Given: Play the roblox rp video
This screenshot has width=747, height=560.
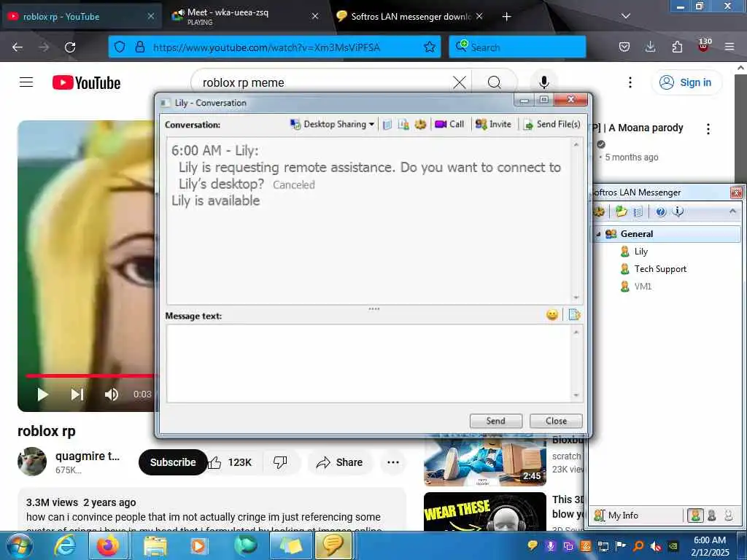Looking at the screenshot, I should 42,394.
